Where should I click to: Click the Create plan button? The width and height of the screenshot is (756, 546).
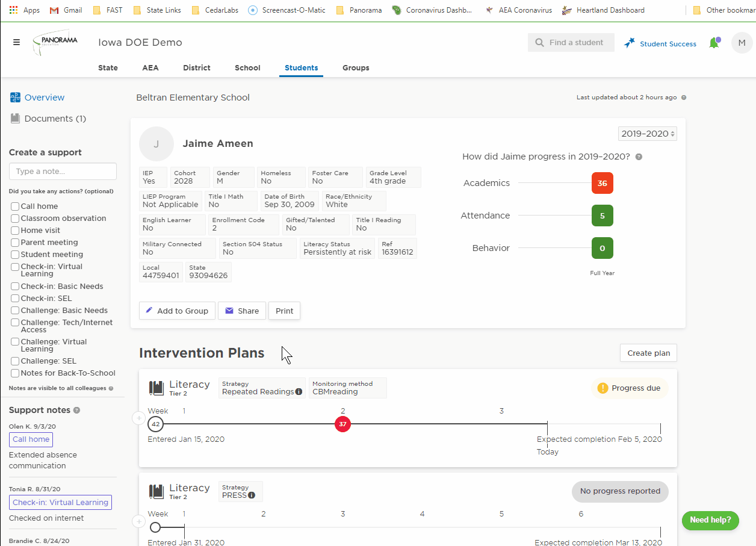click(x=649, y=353)
